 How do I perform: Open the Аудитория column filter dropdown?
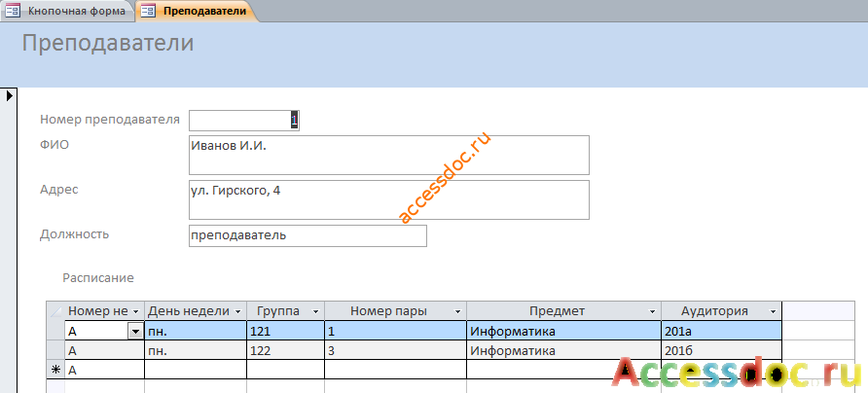[x=773, y=311]
